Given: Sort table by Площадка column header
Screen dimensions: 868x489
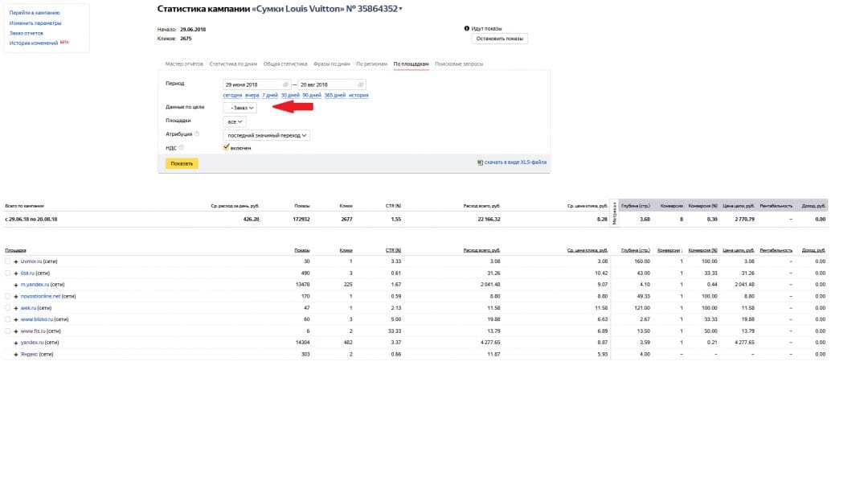Looking at the screenshot, I should click(15, 250).
